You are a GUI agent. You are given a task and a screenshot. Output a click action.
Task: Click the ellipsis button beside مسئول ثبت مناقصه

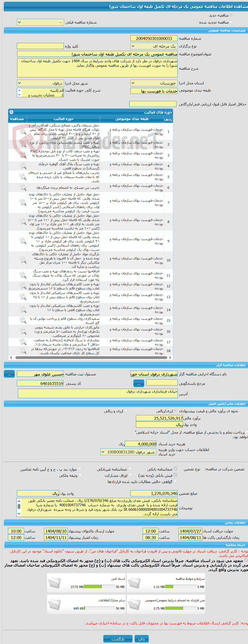(x=9, y=374)
